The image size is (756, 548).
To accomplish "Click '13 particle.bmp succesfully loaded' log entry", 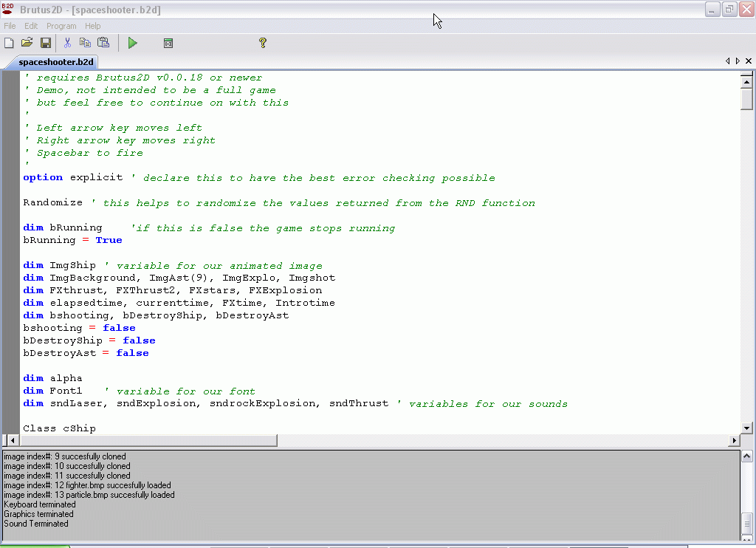I will 89,494.
